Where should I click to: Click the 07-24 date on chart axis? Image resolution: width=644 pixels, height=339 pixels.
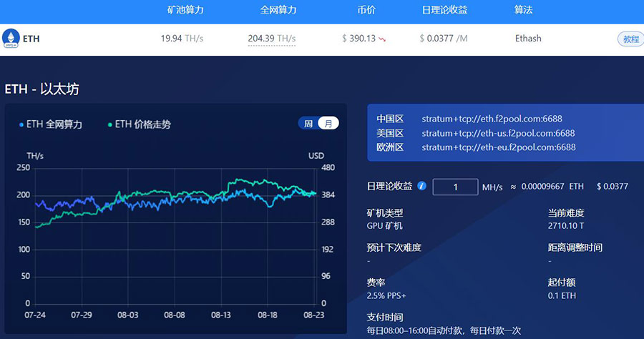click(35, 315)
